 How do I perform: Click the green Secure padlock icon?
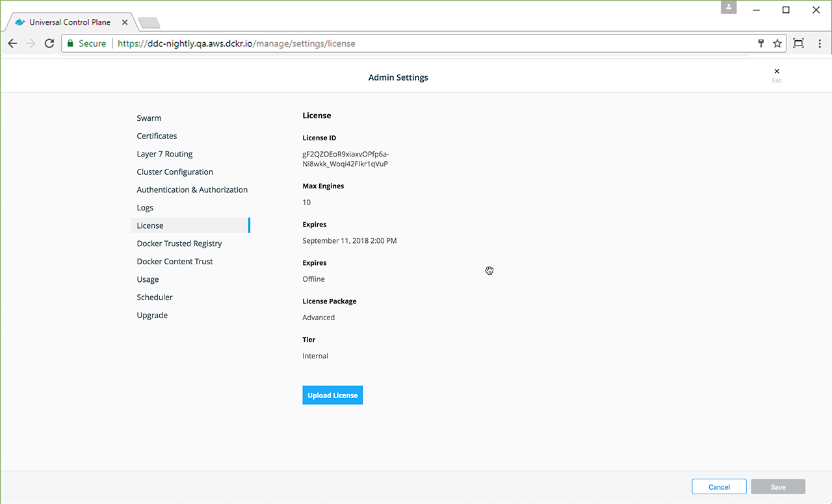click(x=70, y=44)
